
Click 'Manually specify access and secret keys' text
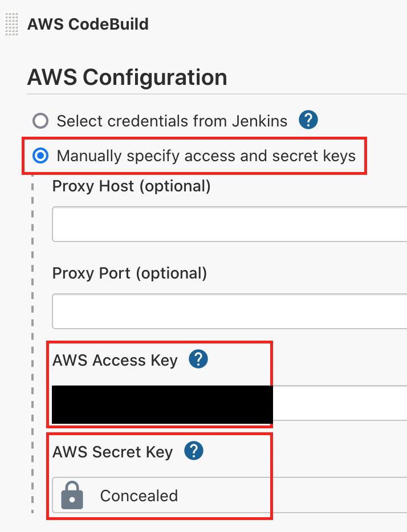[206, 155]
